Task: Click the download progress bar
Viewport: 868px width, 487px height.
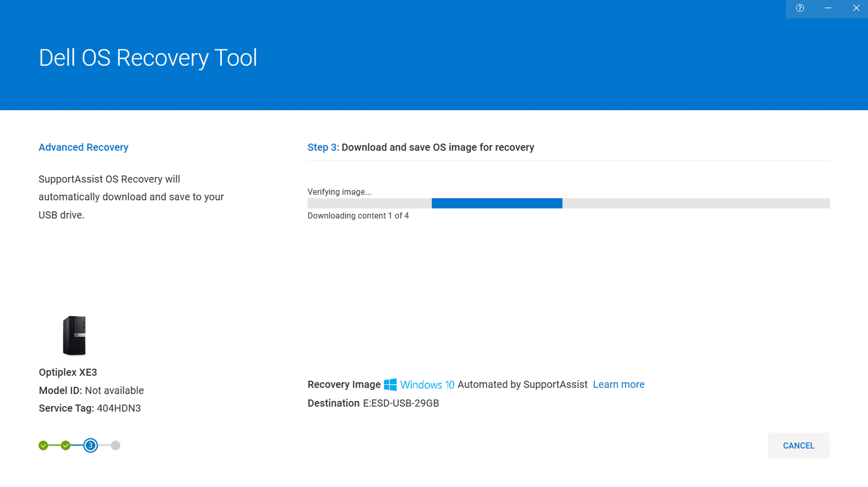Action: click(x=569, y=204)
